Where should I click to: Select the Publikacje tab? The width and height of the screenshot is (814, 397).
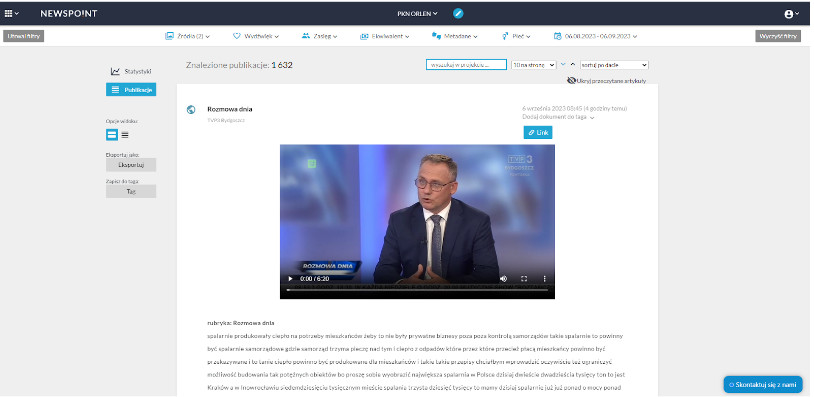pos(131,90)
